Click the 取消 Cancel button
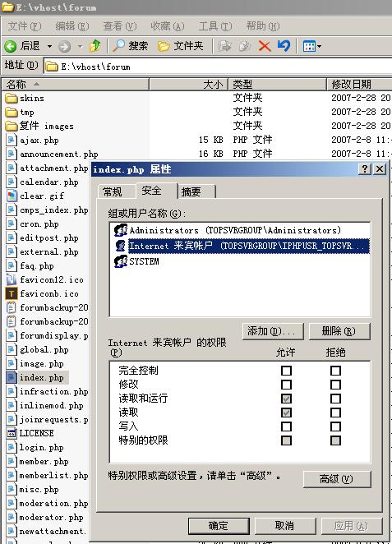Image resolution: width=392 pixels, height=544 pixels. [285, 526]
